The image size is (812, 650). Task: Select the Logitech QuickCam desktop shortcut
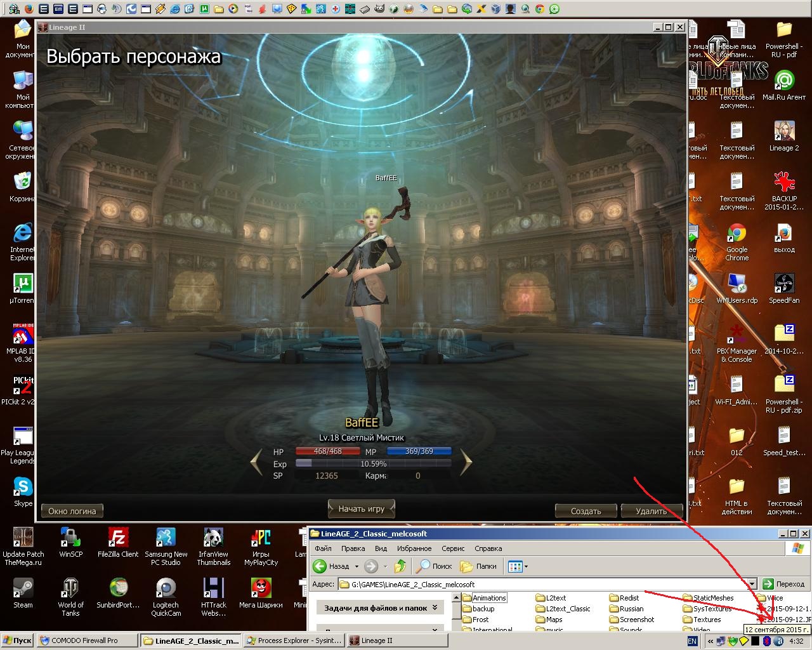tap(166, 597)
